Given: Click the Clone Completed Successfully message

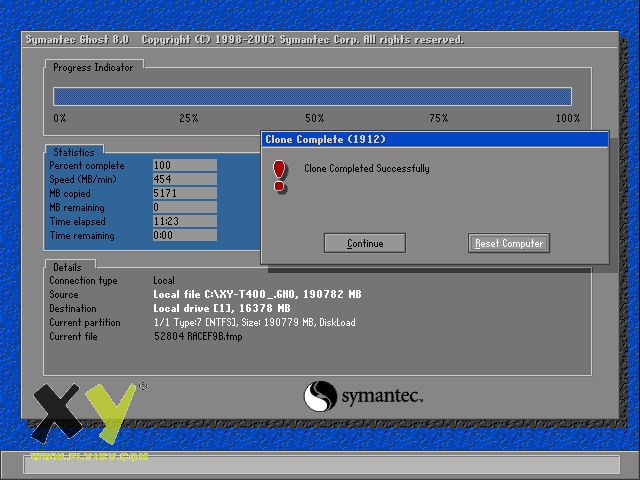Looking at the screenshot, I should point(367,169).
